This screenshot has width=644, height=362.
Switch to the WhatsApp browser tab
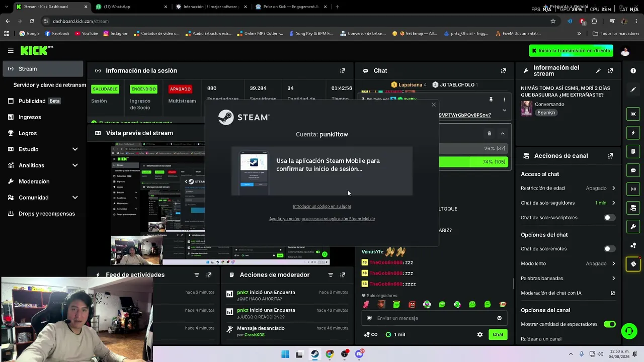point(131,7)
